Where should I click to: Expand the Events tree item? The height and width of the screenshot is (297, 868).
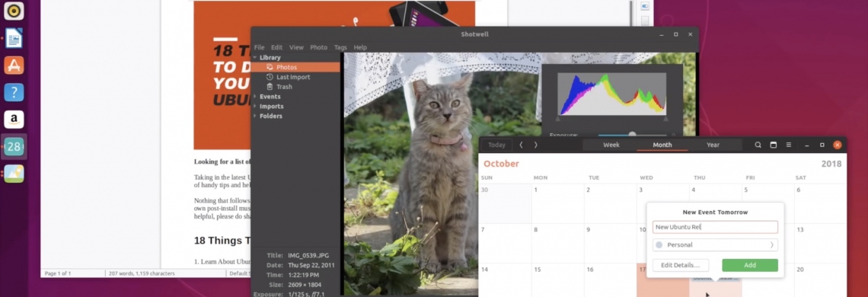[270, 97]
